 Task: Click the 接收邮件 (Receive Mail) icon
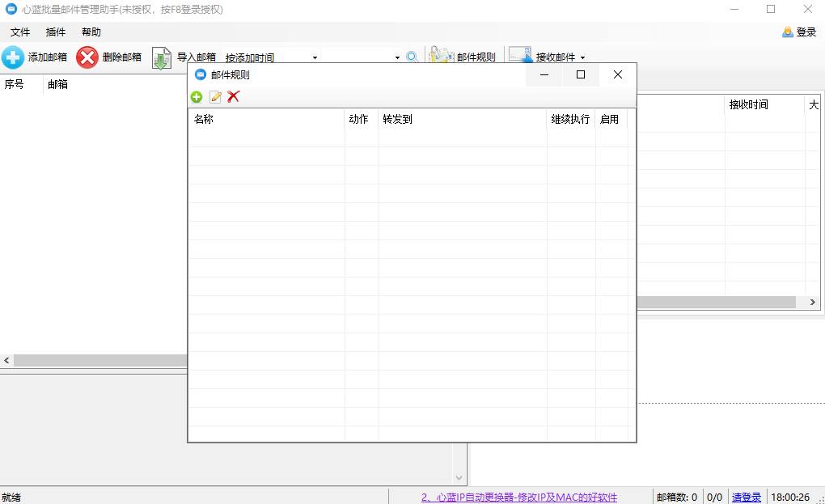[x=518, y=55]
